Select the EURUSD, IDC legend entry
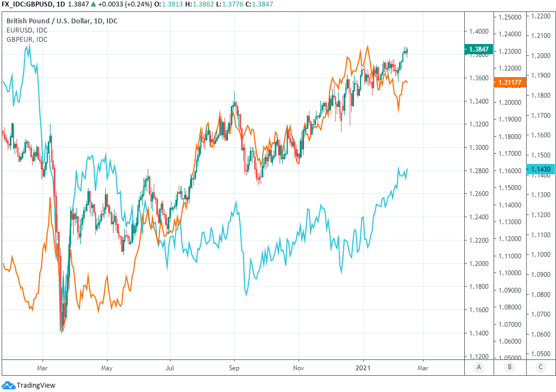Image resolution: width=556 pixels, height=392 pixels. tap(27, 30)
